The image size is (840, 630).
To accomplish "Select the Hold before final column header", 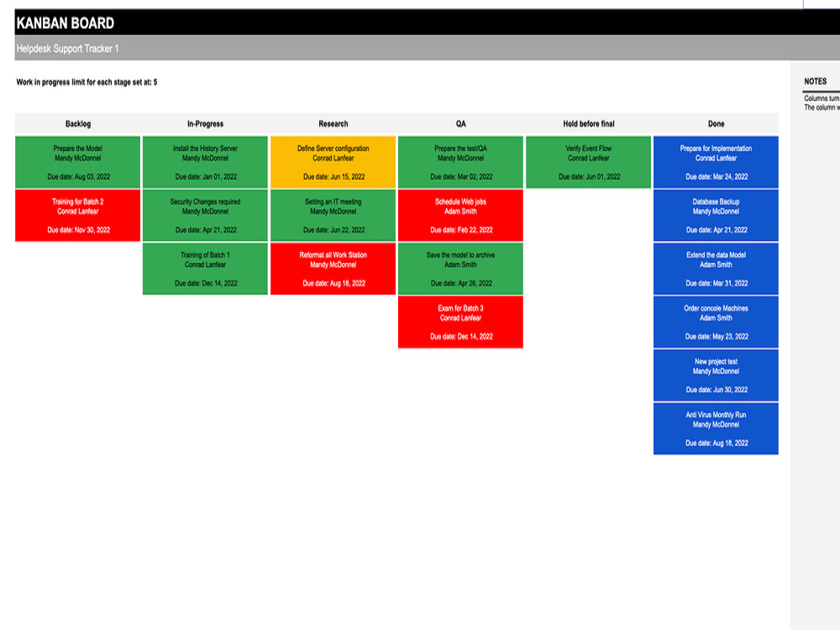I will pos(589,123).
